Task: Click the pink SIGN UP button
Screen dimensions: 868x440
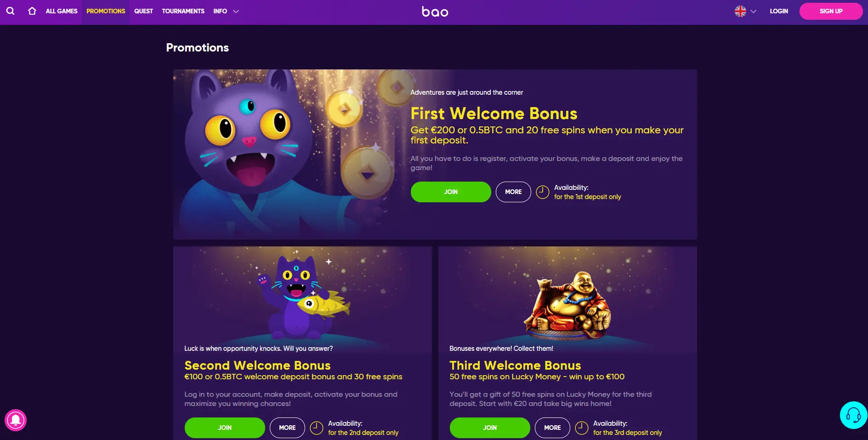Action: [831, 11]
